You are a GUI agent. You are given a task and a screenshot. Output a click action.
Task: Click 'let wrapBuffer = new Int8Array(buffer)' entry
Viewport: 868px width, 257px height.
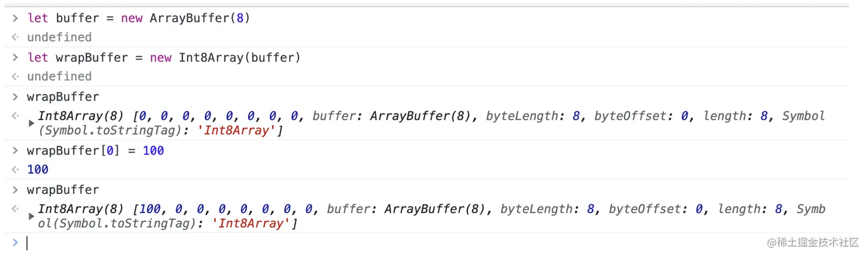pyautogui.click(x=164, y=58)
